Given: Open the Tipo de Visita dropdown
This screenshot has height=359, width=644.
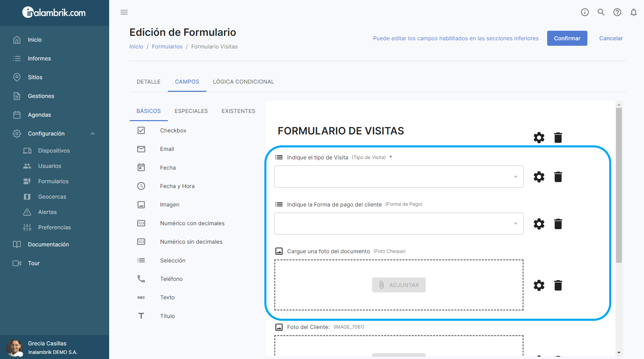Looking at the screenshot, I should point(399,176).
